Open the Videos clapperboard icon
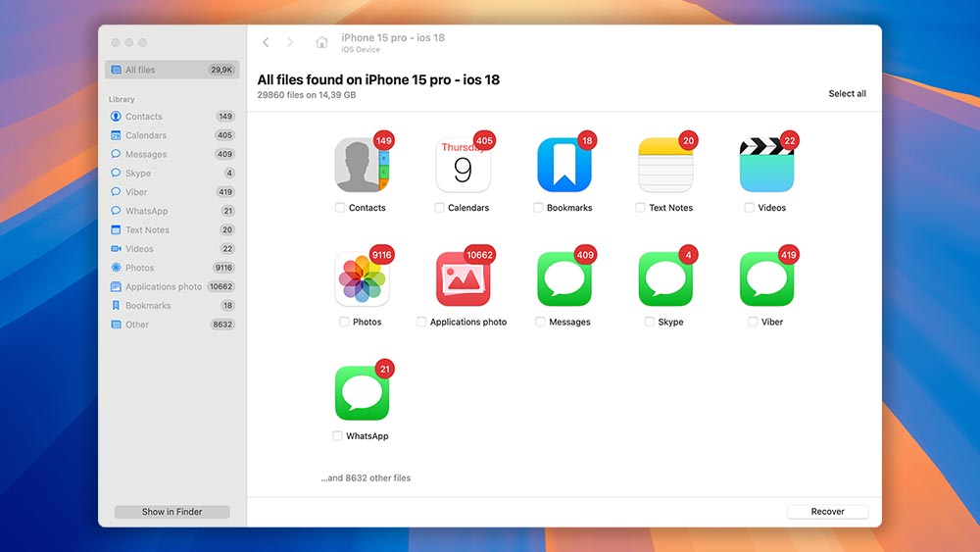Image resolution: width=980 pixels, height=552 pixels. pos(767,165)
